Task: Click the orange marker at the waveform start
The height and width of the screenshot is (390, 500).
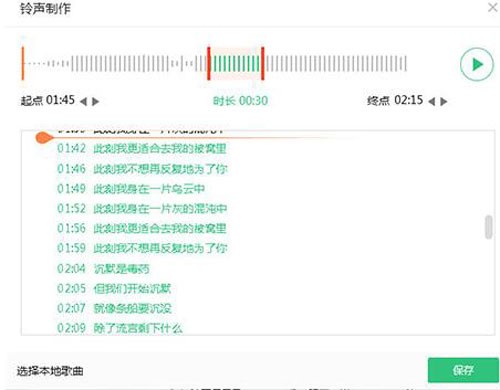Action: (x=23, y=63)
